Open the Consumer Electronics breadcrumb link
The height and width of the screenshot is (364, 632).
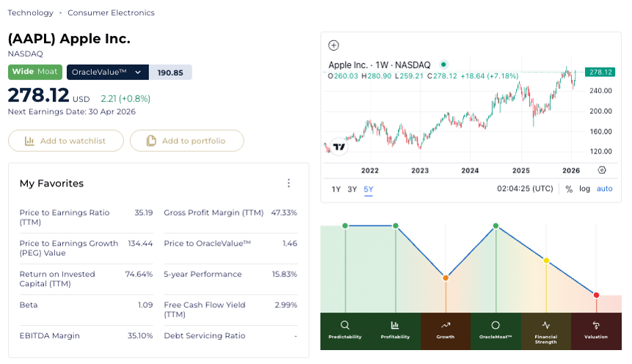click(x=111, y=12)
